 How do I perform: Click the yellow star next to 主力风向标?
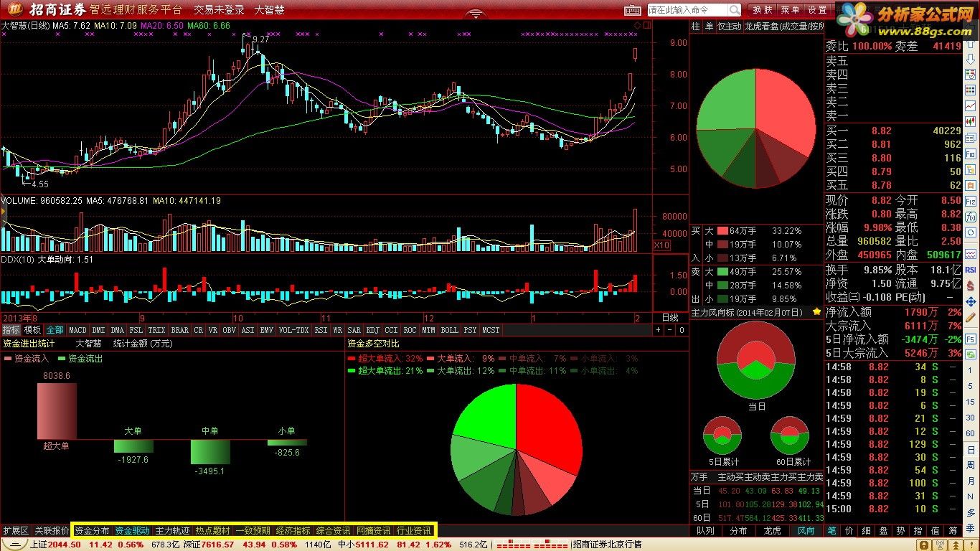click(816, 313)
